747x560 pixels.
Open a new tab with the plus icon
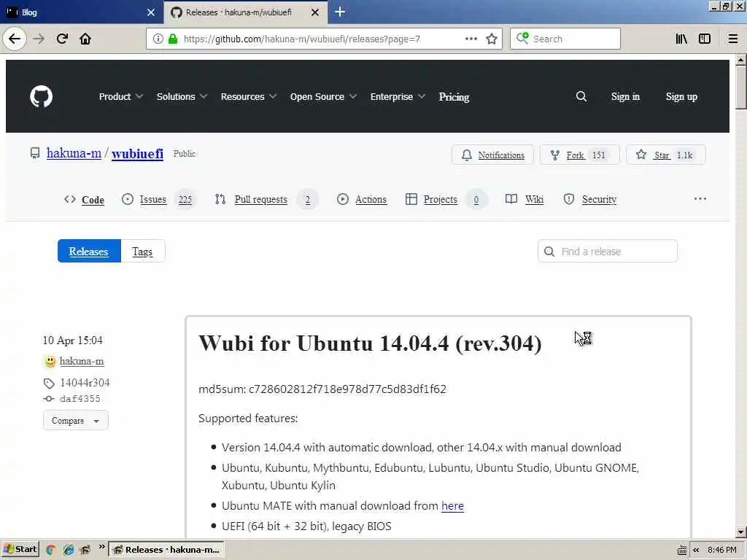(340, 12)
